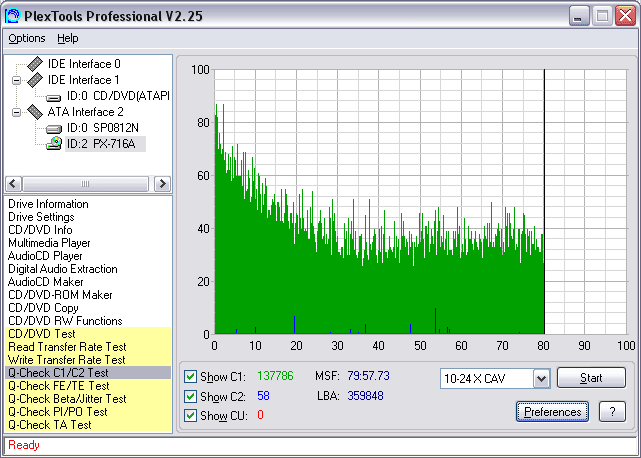Open AudioCD Player function

(45, 256)
